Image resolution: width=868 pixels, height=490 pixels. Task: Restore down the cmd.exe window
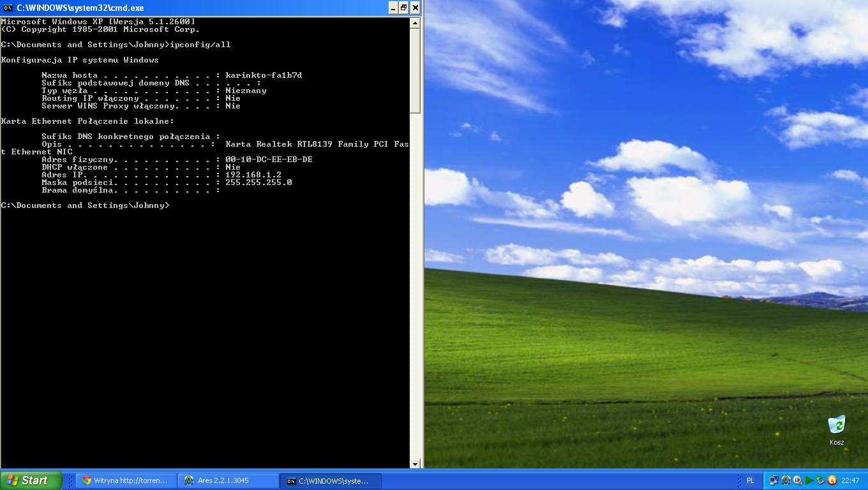tap(404, 8)
